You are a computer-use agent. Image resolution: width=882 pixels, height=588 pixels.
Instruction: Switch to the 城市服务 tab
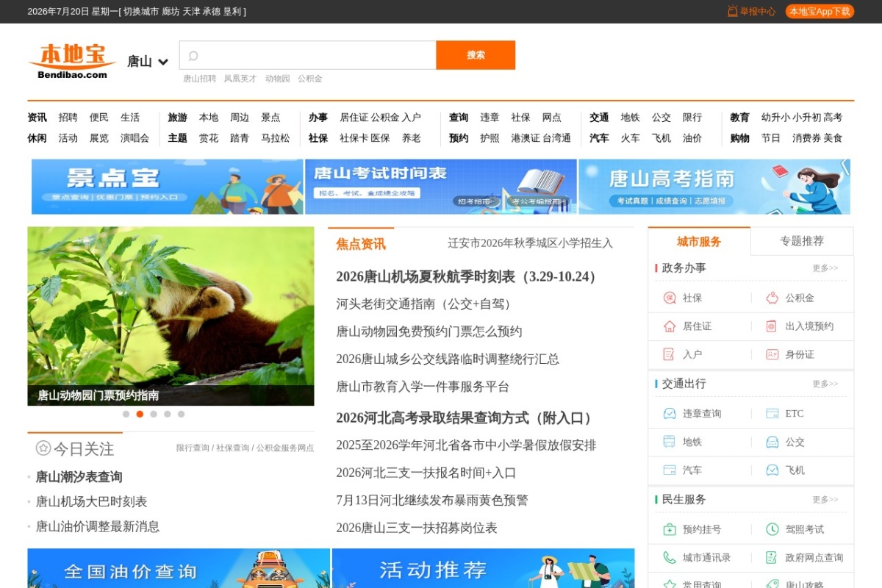tap(699, 241)
